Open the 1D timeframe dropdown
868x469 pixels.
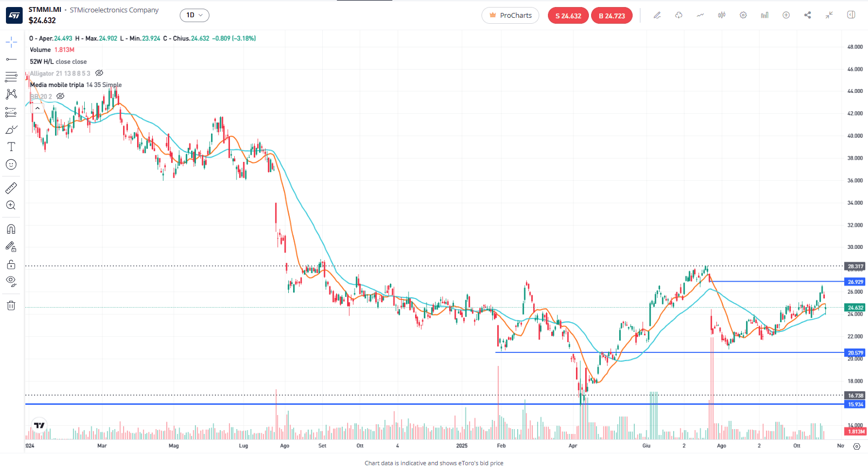(x=194, y=15)
